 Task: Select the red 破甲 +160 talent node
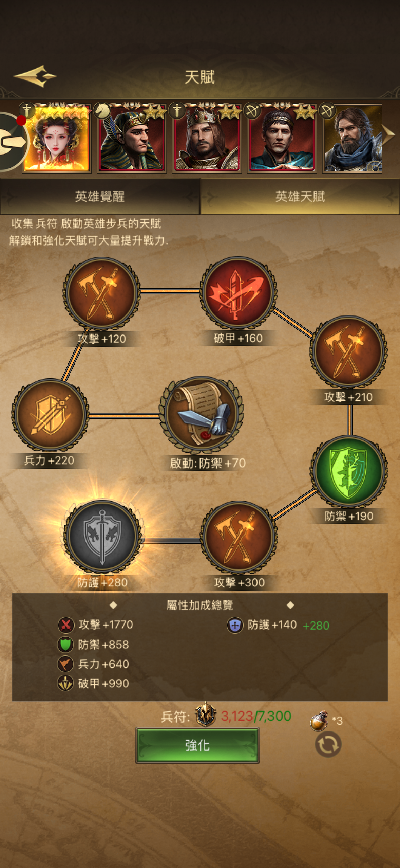(239, 293)
